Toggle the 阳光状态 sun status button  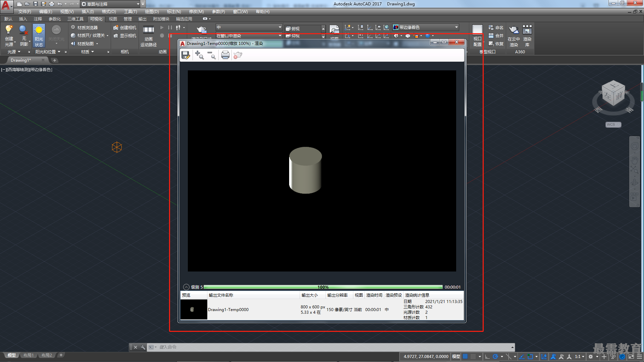39,36
